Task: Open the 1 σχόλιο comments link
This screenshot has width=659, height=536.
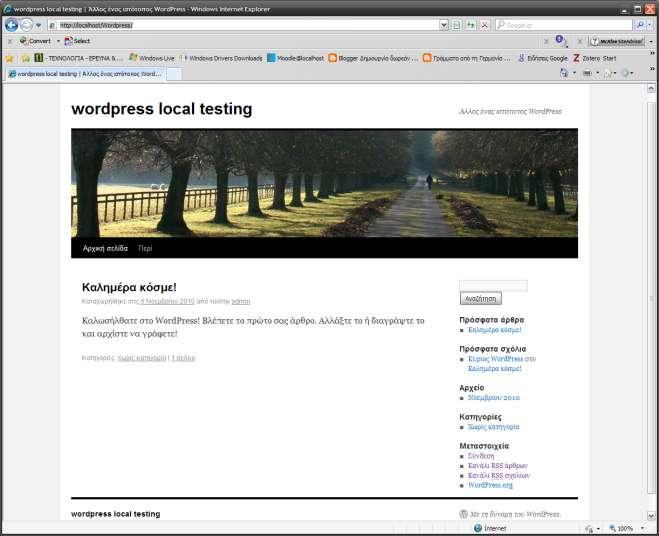Action: click(x=183, y=358)
